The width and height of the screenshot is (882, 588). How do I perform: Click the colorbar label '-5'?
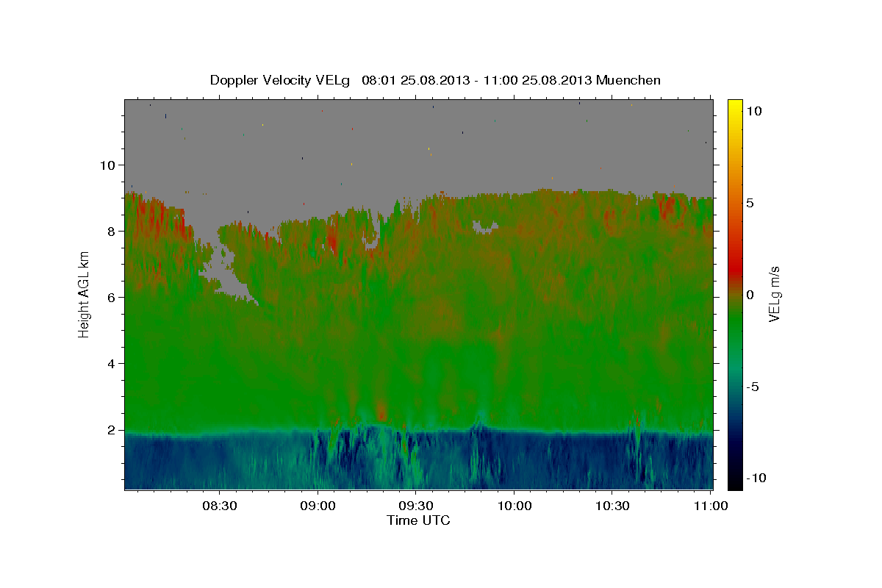click(753, 387)
